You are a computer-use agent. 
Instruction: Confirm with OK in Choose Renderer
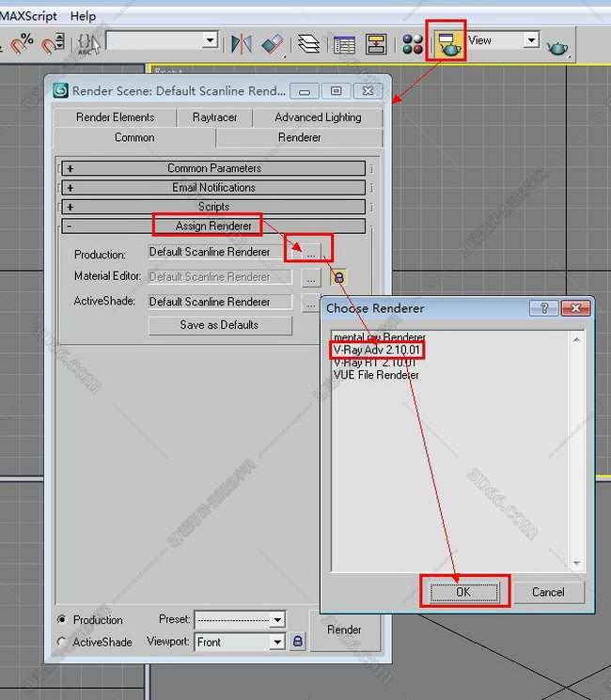coord(463,592)
